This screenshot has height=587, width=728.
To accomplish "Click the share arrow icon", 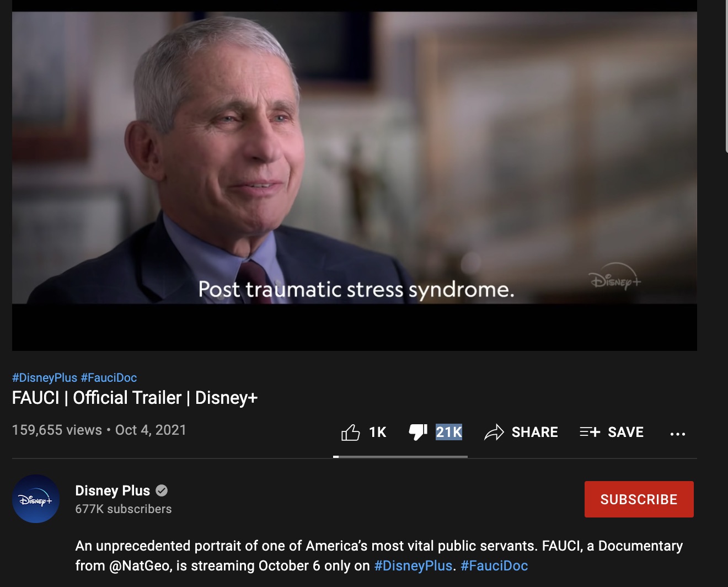I will 494,432.
